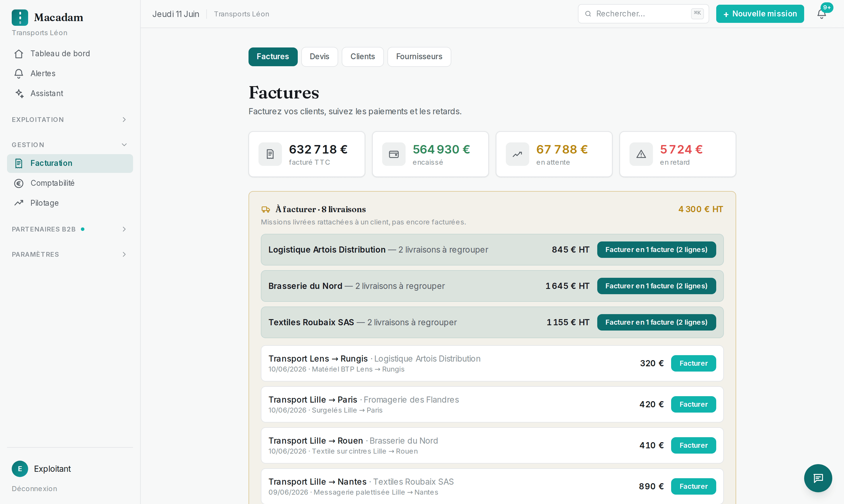844x504 pixels.
Task: Switch to the Devis tab
Action: (x=319, y=57)
